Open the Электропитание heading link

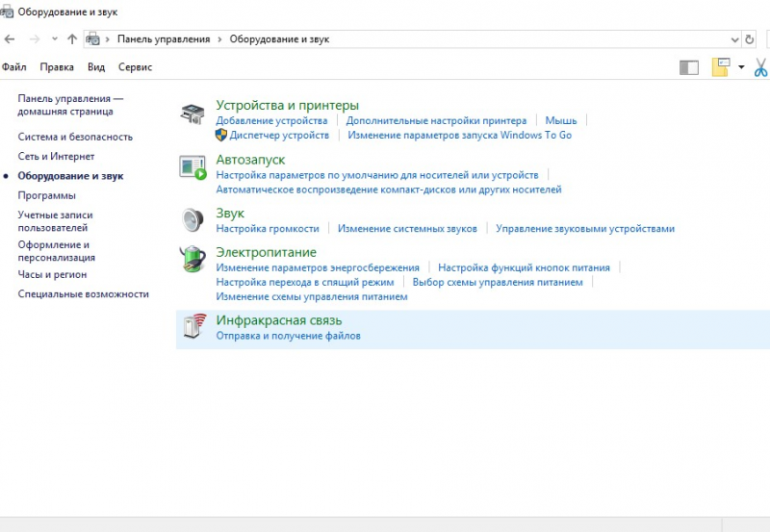pyautogui.click(x=267, y=252)
